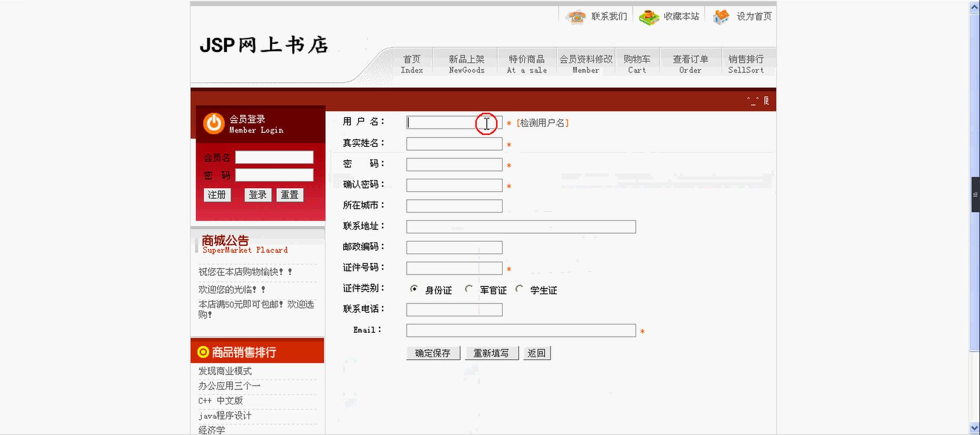Click the 重新填写 button
The width and height of the screenshot is (980, 435).
click(491, 353)
